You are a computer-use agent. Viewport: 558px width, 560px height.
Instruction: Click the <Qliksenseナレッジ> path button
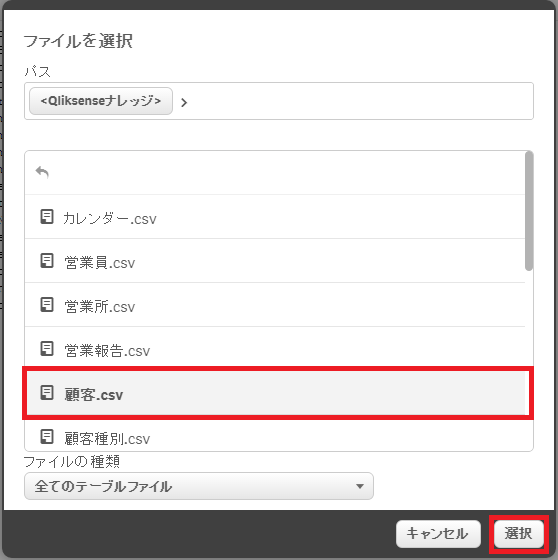(101, 101)
